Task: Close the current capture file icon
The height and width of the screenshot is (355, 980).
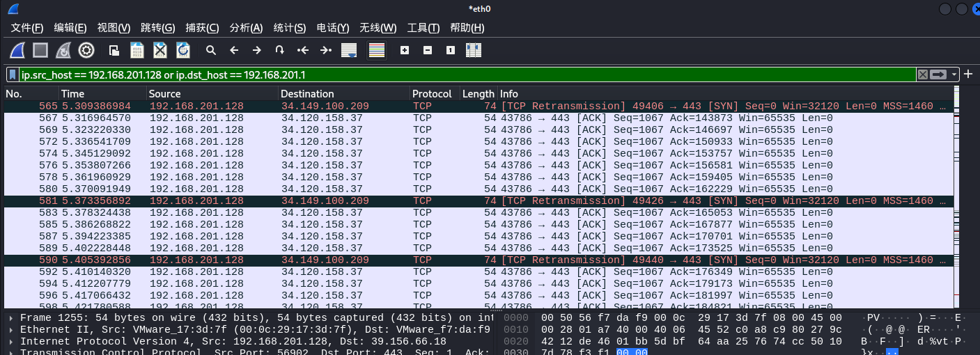Action: coord(160,50)
